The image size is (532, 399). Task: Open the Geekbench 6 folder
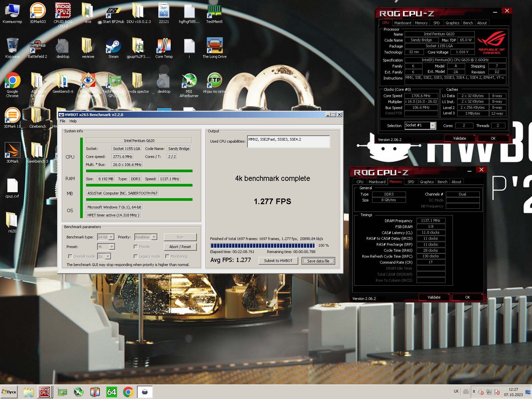click(63, 83)
